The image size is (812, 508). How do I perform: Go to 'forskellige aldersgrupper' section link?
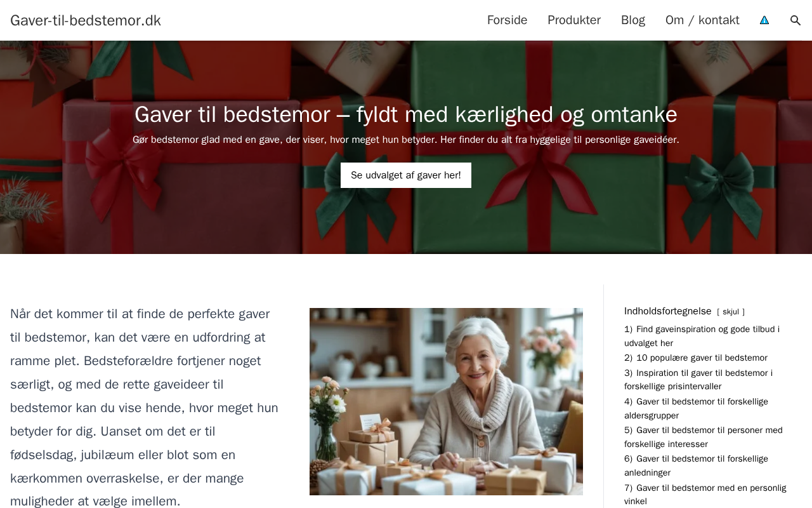pyautogui.click(x=696, y=408)
